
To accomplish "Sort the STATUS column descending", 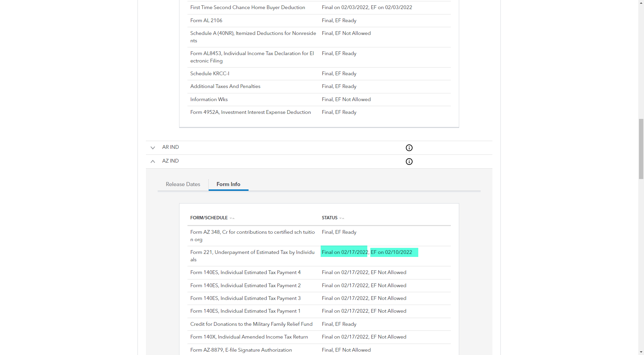I will 340,218.
